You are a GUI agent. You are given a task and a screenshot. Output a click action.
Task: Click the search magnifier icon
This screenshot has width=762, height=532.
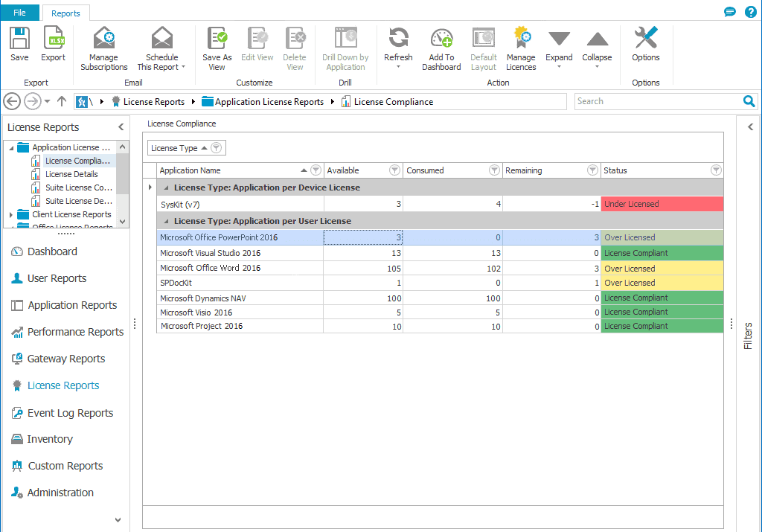(749, 101)
